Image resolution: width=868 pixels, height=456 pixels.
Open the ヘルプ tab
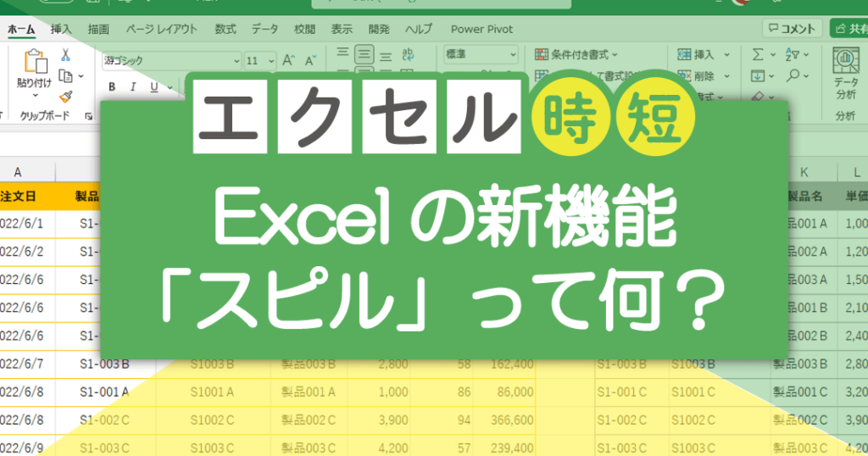point(419,30)
